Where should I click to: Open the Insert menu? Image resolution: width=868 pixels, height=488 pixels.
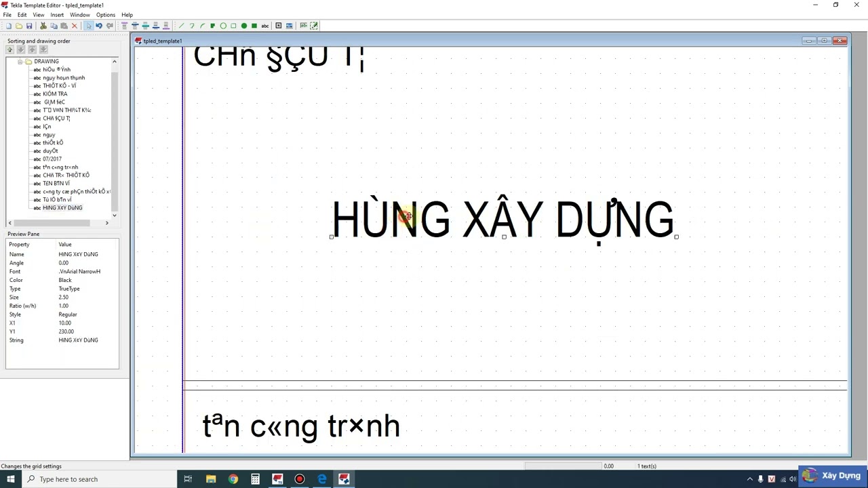point(57,15)
